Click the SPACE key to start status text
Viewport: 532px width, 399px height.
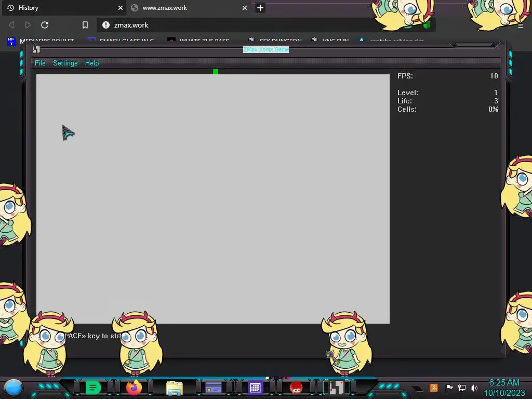[94, 336]
